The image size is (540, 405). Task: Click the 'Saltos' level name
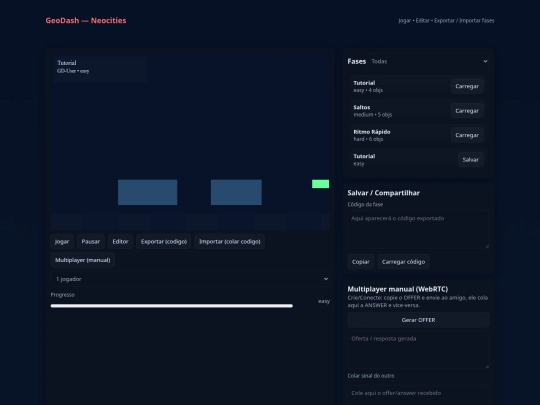pyautogui.click(x=362, y=107)
